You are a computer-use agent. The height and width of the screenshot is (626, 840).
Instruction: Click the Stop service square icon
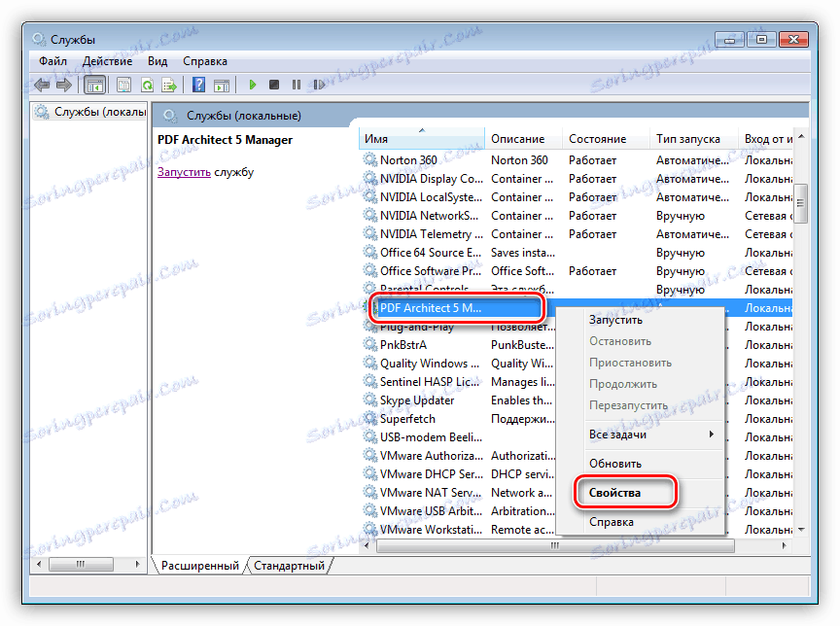(x=274, y=85)
